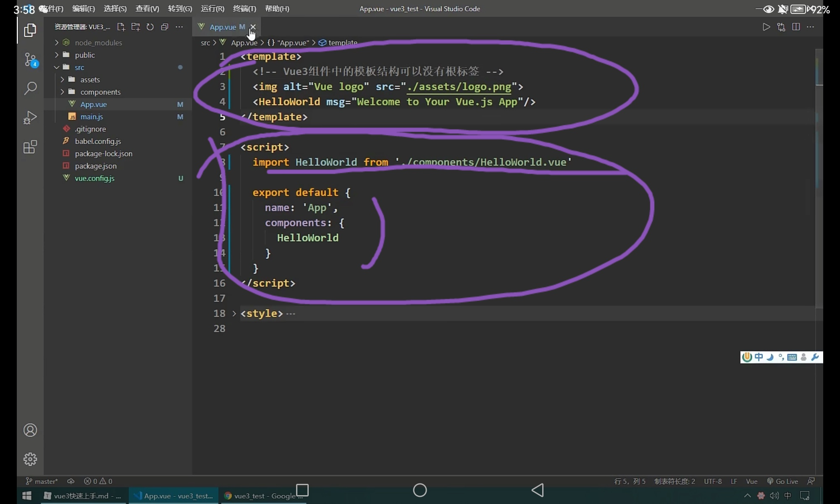
Task: Open the Manage gear icon
Action: pos(30,459)
